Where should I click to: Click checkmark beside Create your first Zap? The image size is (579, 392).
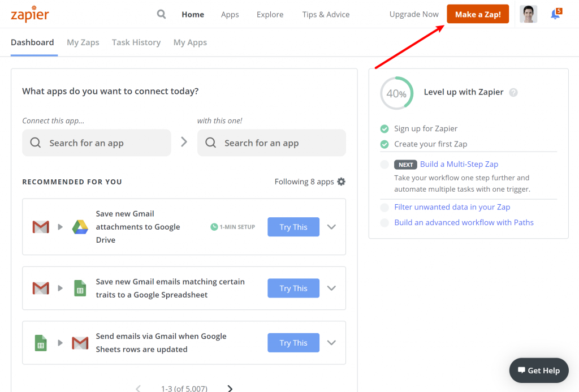click(x=384, y=144)
